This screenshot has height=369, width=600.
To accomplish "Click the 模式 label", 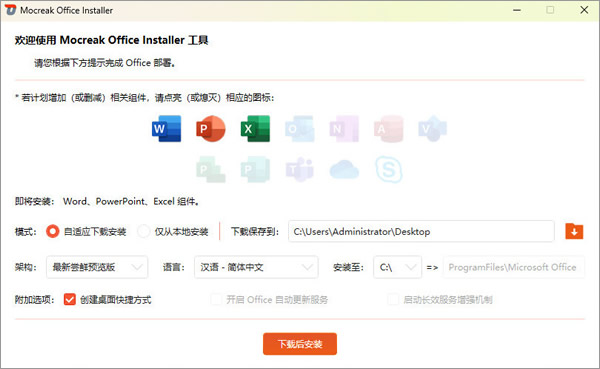I will 26,232.
